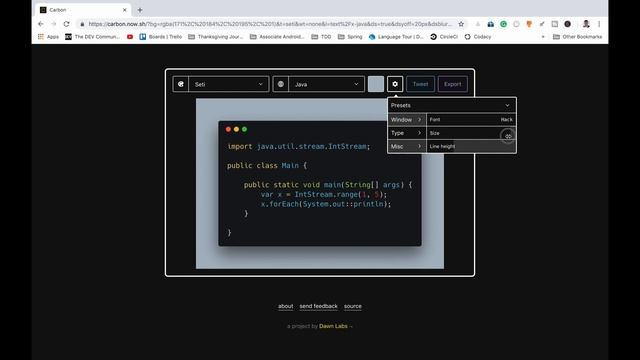Click the theme palette icon beside Seti
The width and height of the screenshot is (640, 360).
[x=181, y=84]
